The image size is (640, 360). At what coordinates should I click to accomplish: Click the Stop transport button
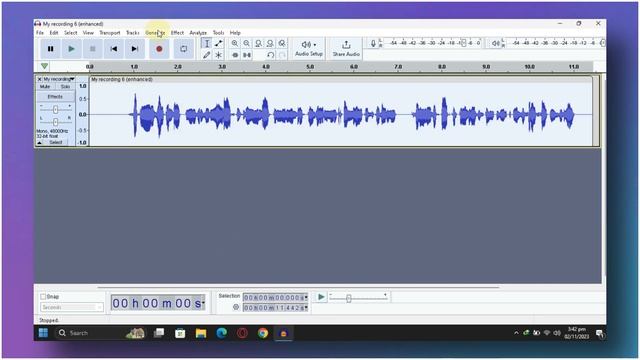[x=93, y=49]
